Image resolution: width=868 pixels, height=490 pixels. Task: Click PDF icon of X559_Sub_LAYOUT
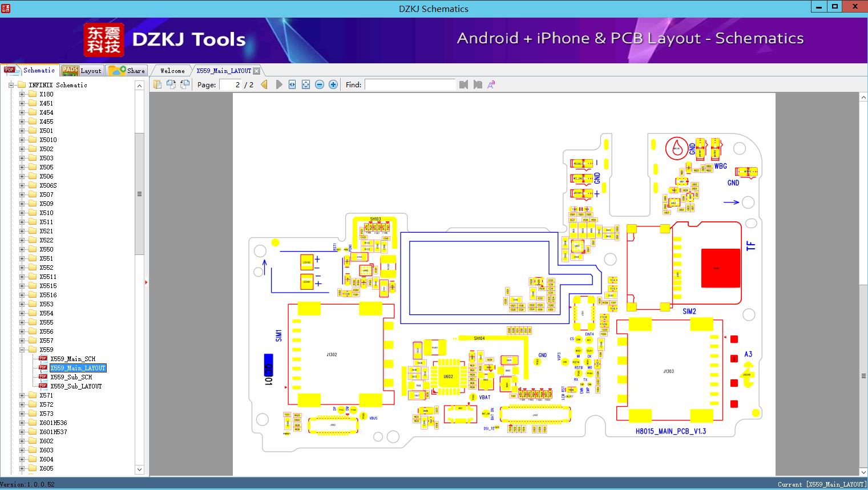click(43, 386)
